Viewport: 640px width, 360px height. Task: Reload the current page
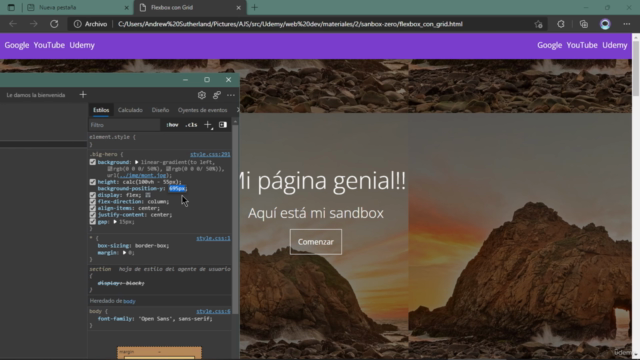(x=54, y=24)
